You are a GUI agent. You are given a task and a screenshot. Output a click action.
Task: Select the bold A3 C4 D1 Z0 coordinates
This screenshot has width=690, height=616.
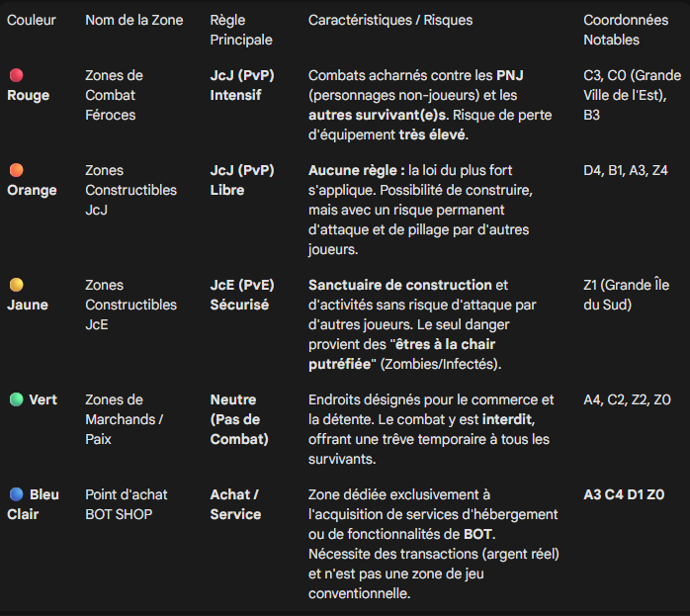pos(624,493)
